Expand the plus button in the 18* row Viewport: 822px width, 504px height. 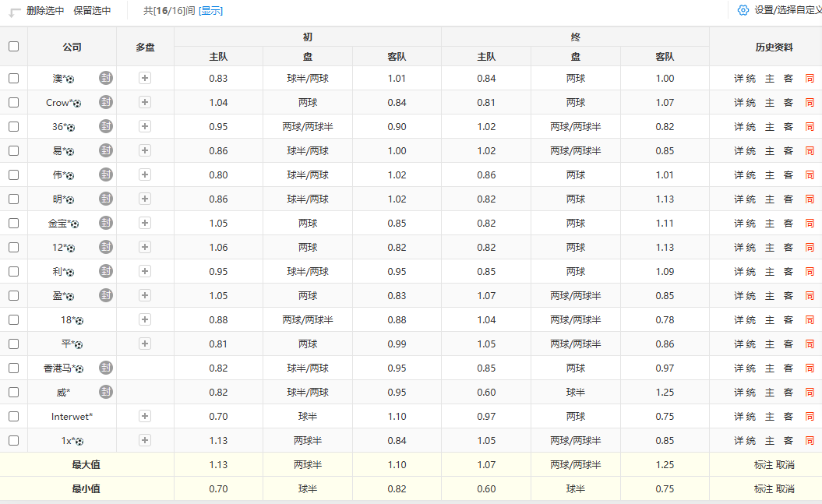point(145,319)
